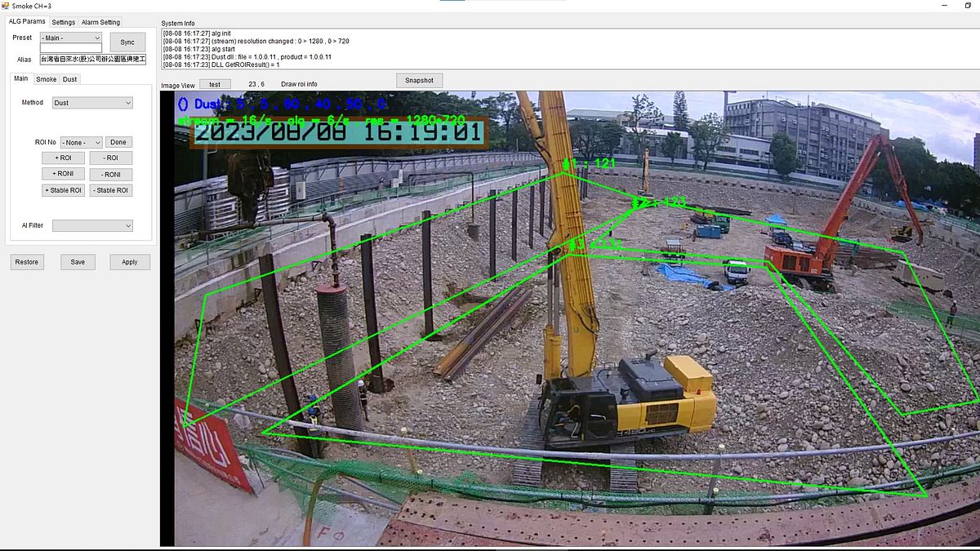Click + Stable ROI

[63, 189]
